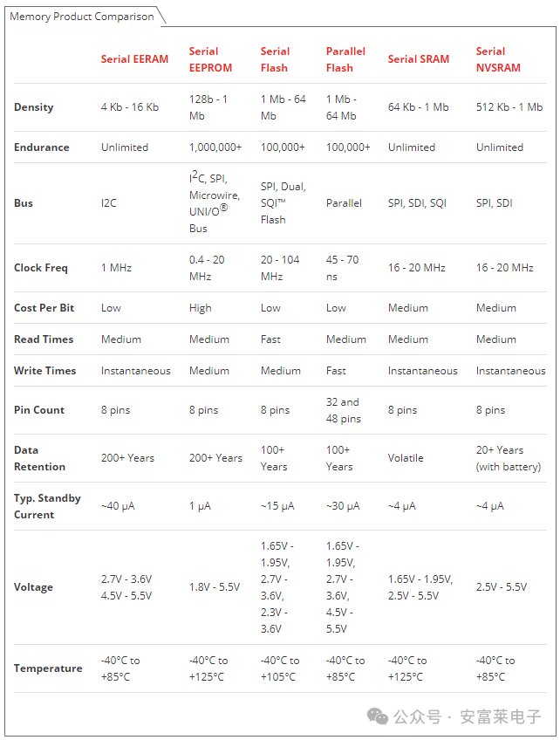Click the Write Times row label

click(x=45, y=371)
